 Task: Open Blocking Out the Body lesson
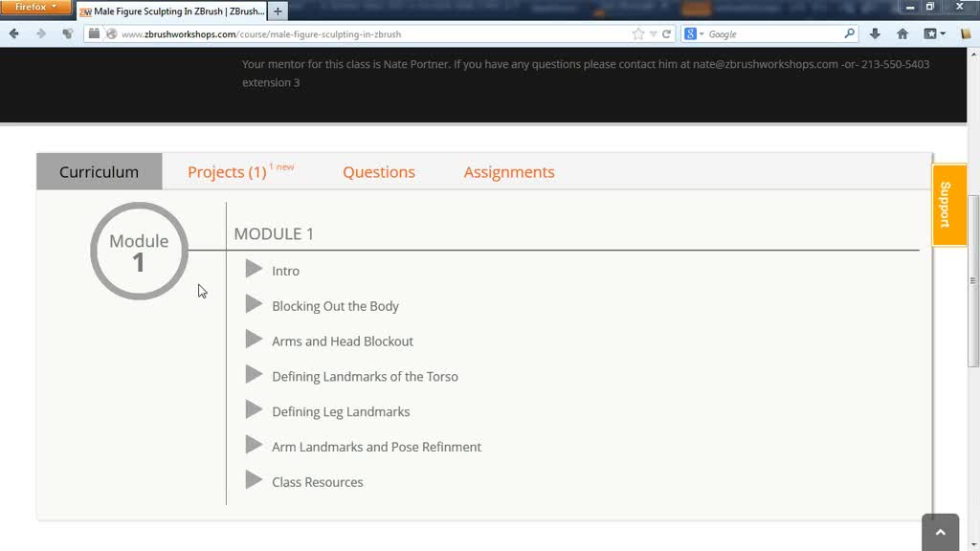[335, 306]
